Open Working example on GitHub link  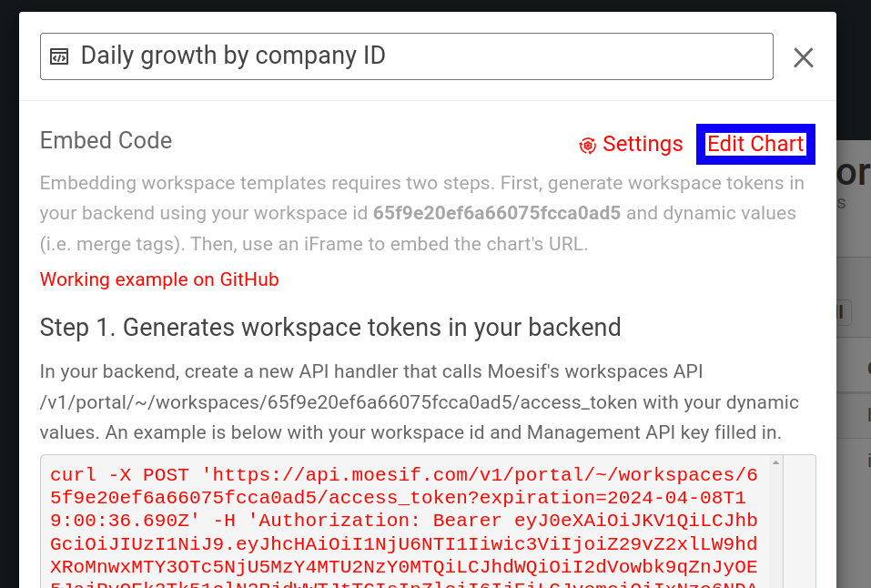click(159, 279)
